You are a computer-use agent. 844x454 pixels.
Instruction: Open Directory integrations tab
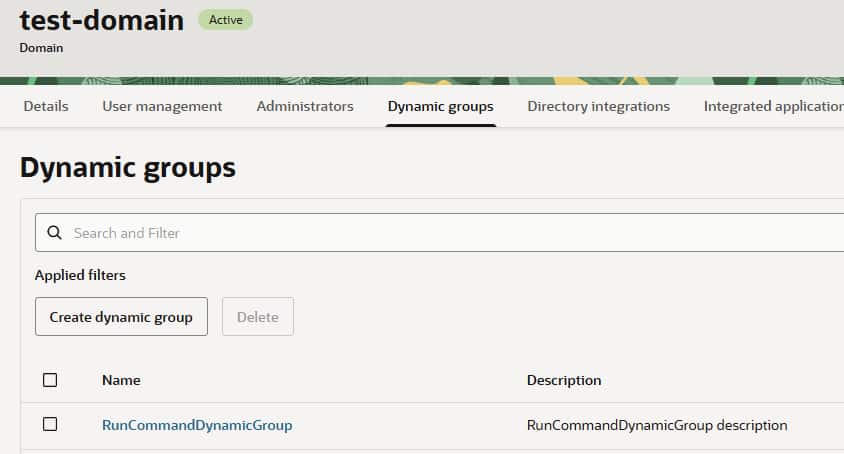tap(599, 106)
